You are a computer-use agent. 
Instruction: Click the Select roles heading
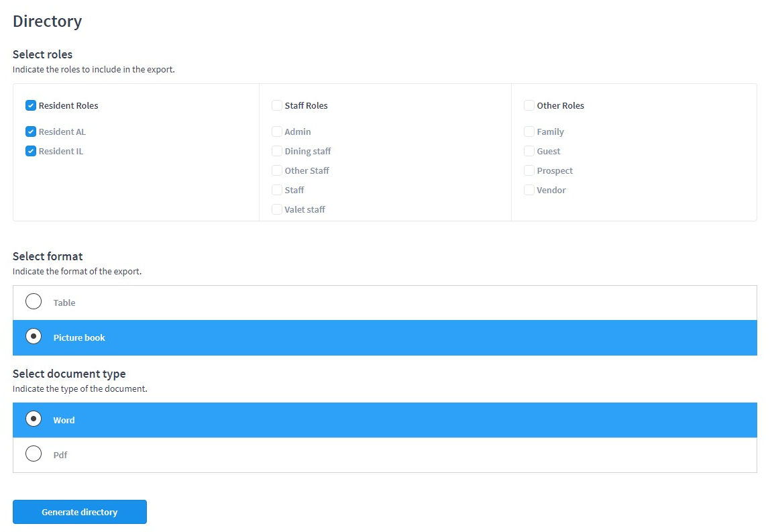pyautogui.click(x=42, y=54)
